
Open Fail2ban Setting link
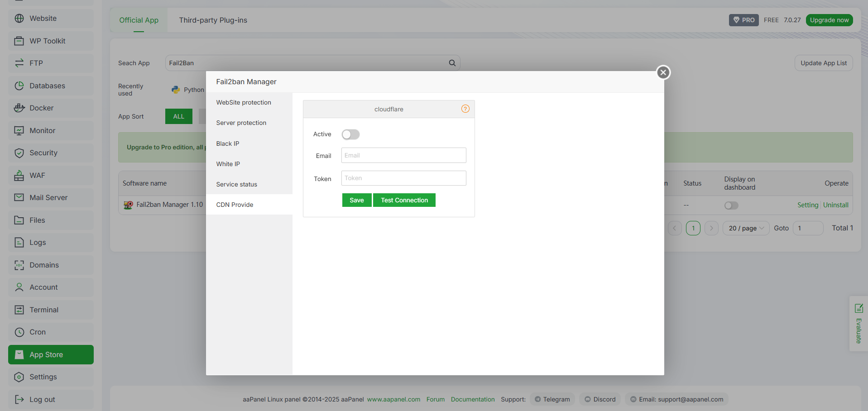[808, 205]
